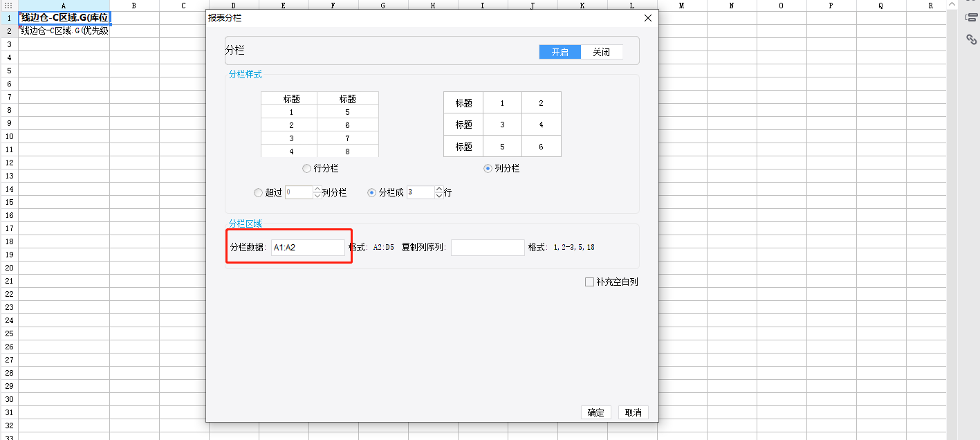Select the 行分栏 radio option
Image resolution: width=980 pixels, height=440 pixels.
[x=306, y=168]
